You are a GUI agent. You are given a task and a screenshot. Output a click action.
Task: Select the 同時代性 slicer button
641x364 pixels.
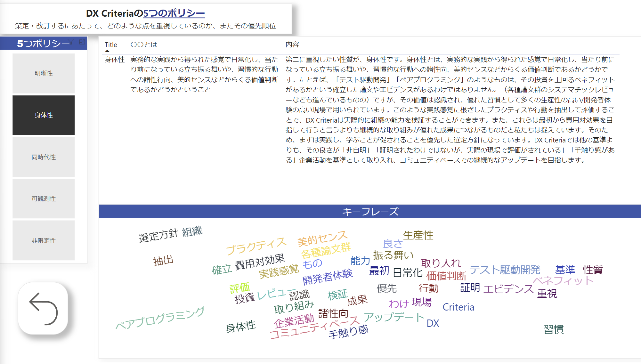(x=44, y=157)
